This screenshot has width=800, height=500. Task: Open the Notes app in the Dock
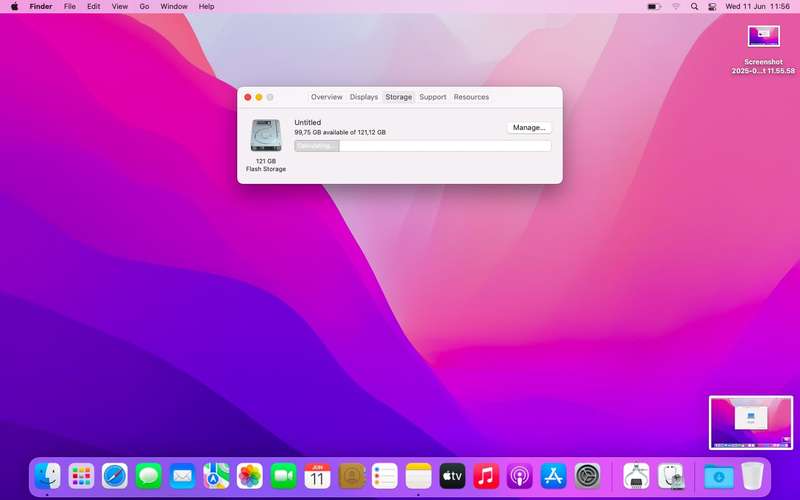pyautogui.click(x=418, y=476)
